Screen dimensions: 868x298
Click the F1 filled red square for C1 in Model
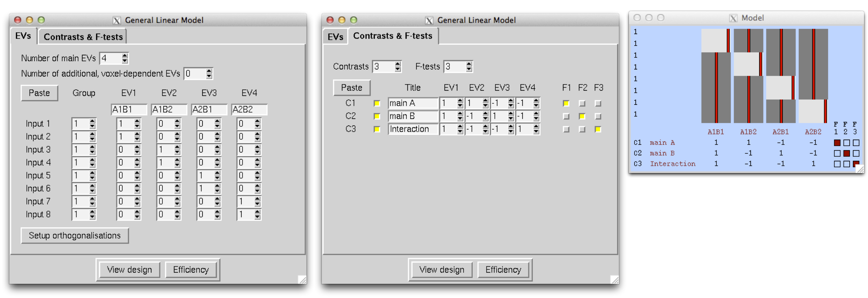click(837, 143)
